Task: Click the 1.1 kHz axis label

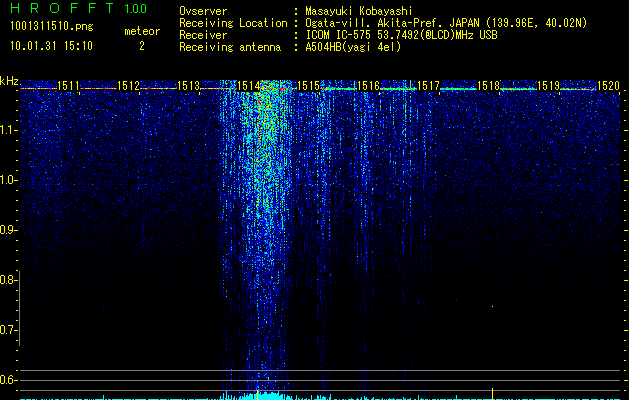Action: 8,130
